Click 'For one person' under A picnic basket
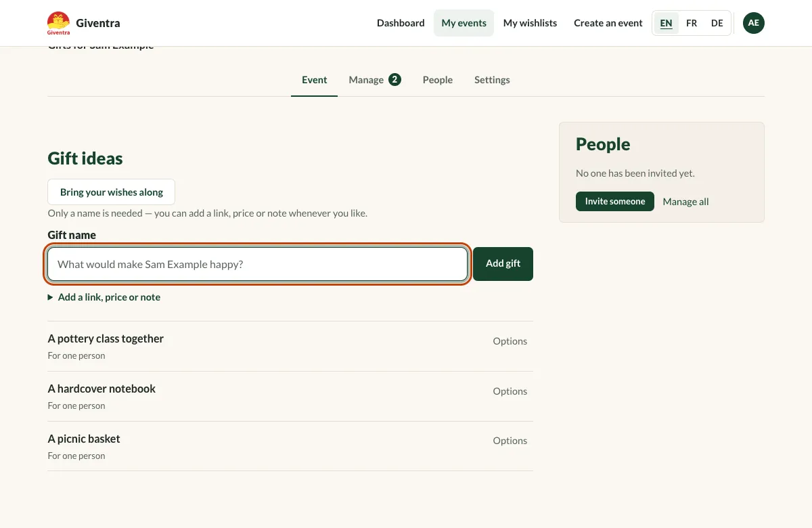 tap(76, 456)
